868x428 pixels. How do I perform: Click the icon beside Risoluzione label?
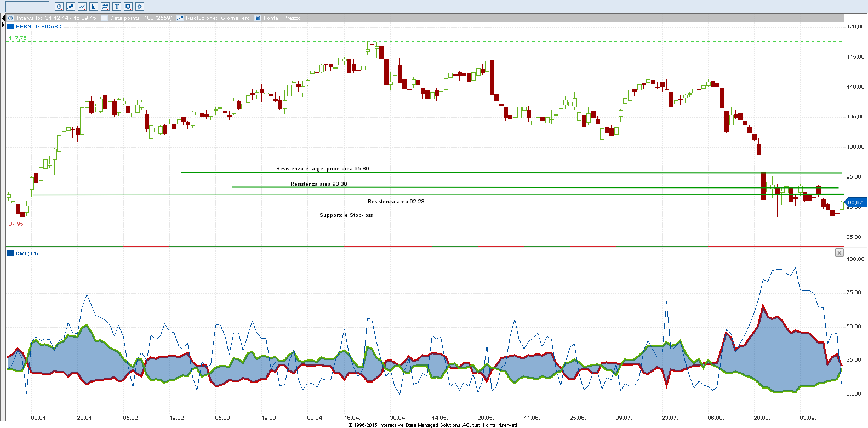point(180,18)
